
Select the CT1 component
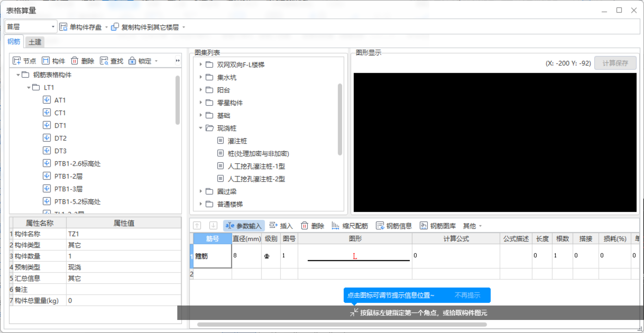tap(60, 113)
